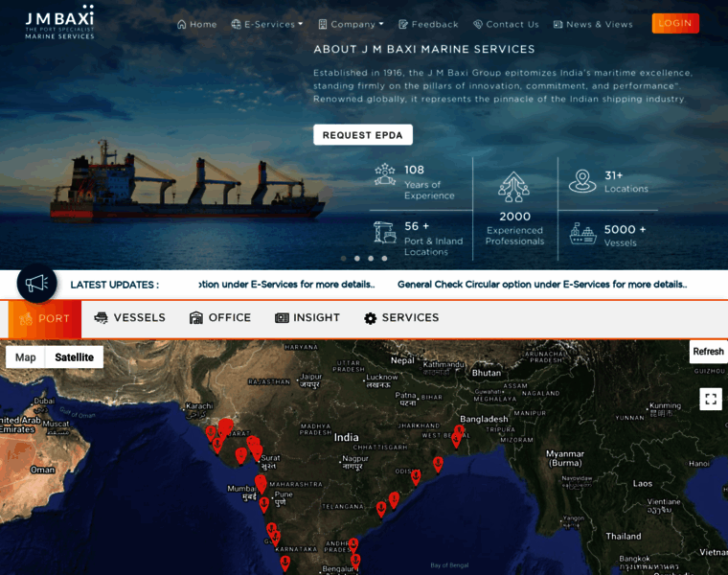Click the phone icon beside Contact Us
The width and height of the screenshot is (728, 575).
click(x=478, y=24)
